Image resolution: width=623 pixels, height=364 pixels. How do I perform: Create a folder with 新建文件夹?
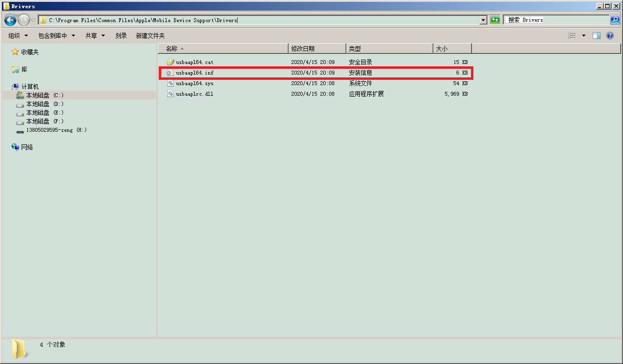[150, 36]
